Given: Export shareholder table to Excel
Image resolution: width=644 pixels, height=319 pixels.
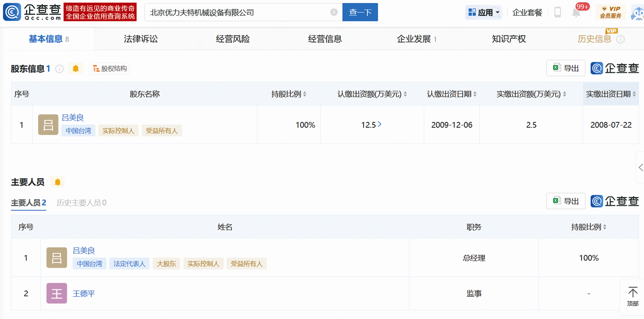Looking at the screenshot, I should 565,68.
